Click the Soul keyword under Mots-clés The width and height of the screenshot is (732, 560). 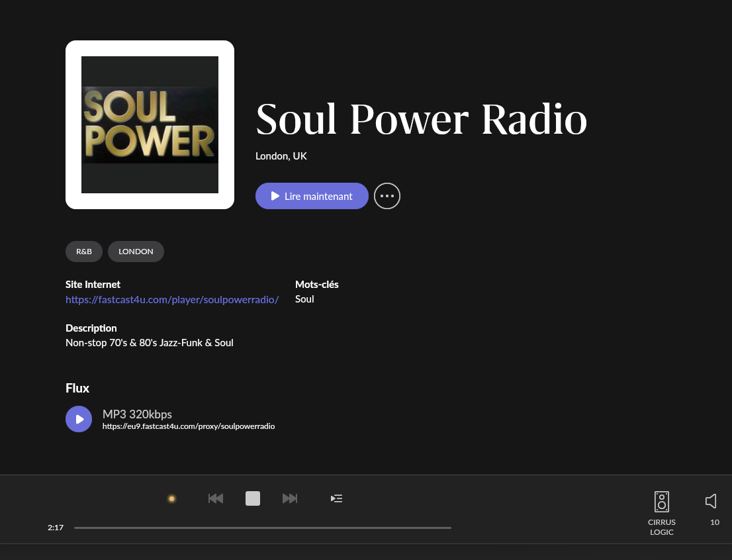point(304,299)
